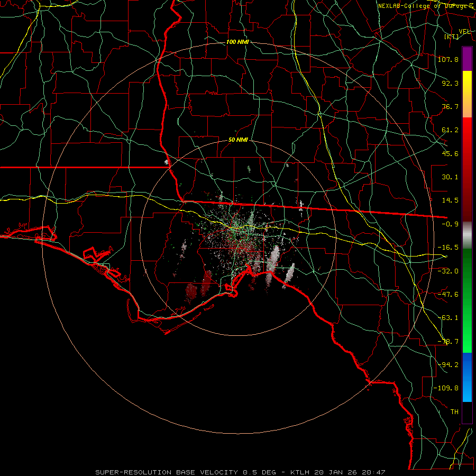476x476 pixels.
Task: Select the -109.8 legend value
Action: point(446,388)
